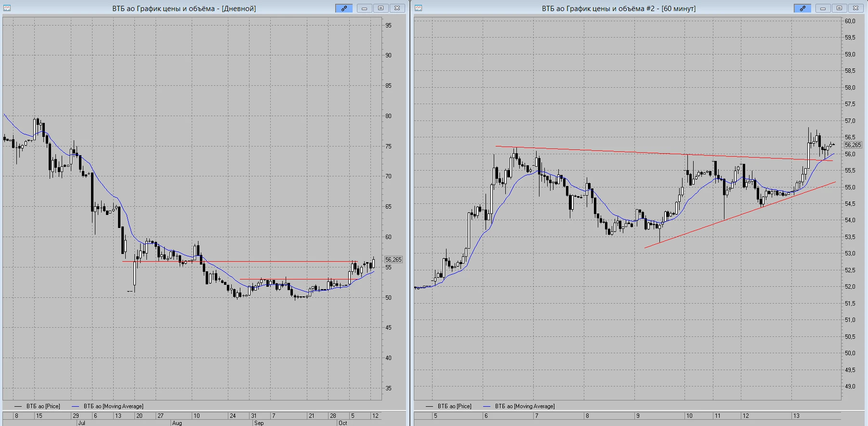Click the 60,0 level on the 60-minute price axis
This screenshot has height=426, width=868.
850,21
